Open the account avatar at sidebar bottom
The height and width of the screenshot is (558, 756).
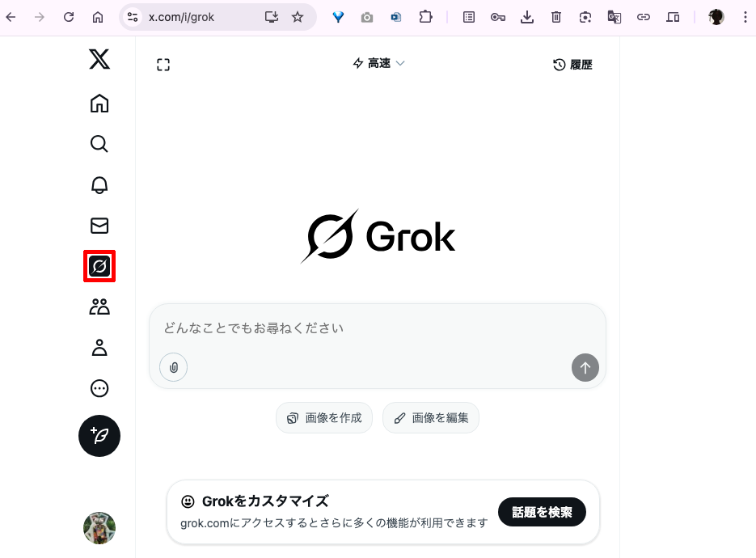99,528
